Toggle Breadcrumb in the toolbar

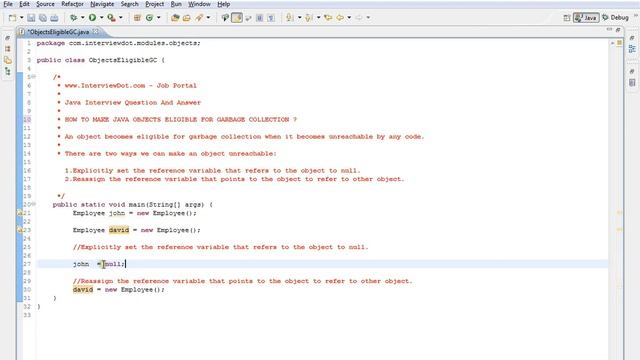[225, 18]
